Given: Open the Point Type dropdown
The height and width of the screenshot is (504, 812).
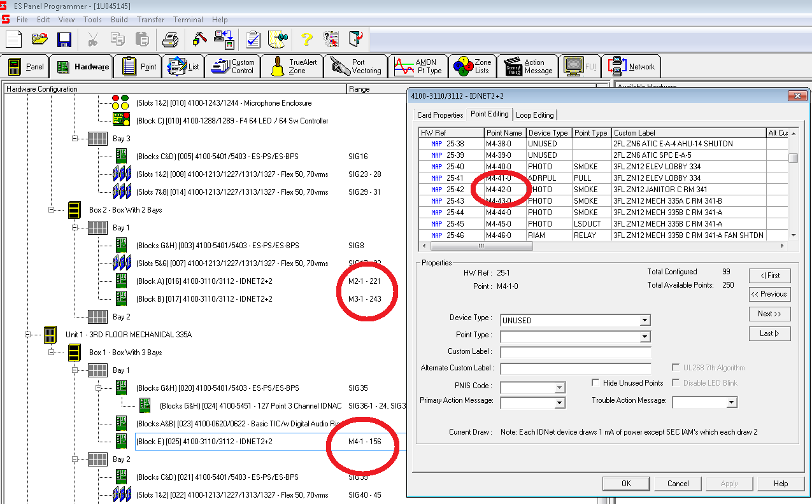Looking at the screenshot, I should coord(645,337).
